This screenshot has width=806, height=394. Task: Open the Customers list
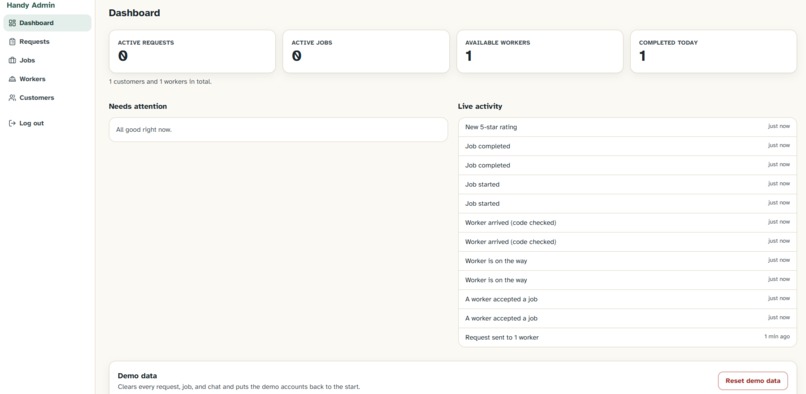[x=47, y=98]
